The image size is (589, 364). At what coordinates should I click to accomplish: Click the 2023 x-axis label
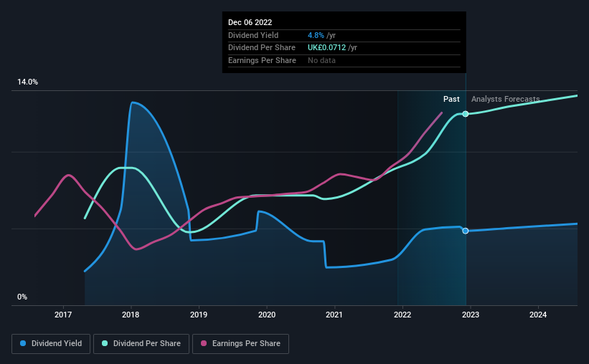(x=471, y=315)
